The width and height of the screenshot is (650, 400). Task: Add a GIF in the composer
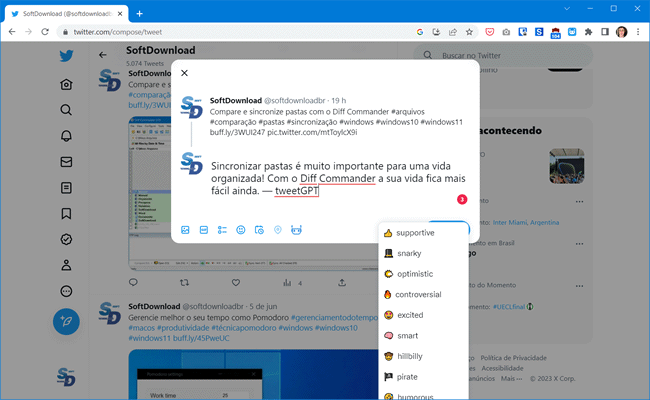(x=204, y=230)
